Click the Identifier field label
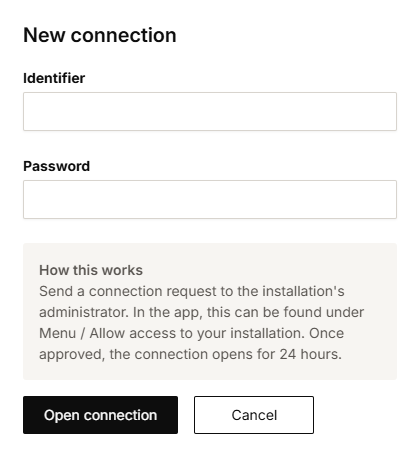The image size is (420, 450). tap(54, 78)
